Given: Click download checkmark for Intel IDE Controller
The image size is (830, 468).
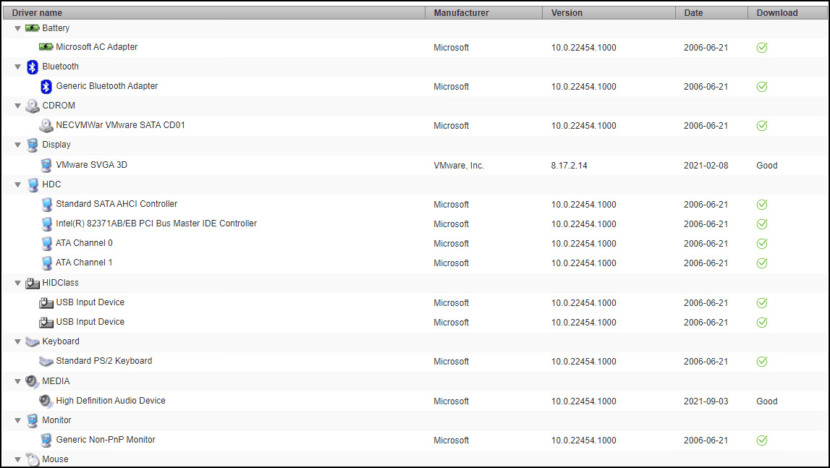Looking at the screenshot, I should [x=762, y=224].
